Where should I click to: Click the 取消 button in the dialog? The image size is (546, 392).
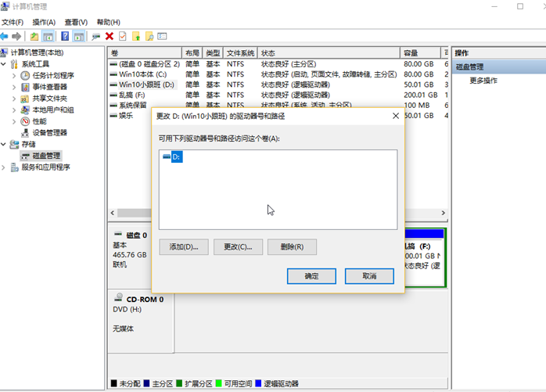[x=369, y=276]
